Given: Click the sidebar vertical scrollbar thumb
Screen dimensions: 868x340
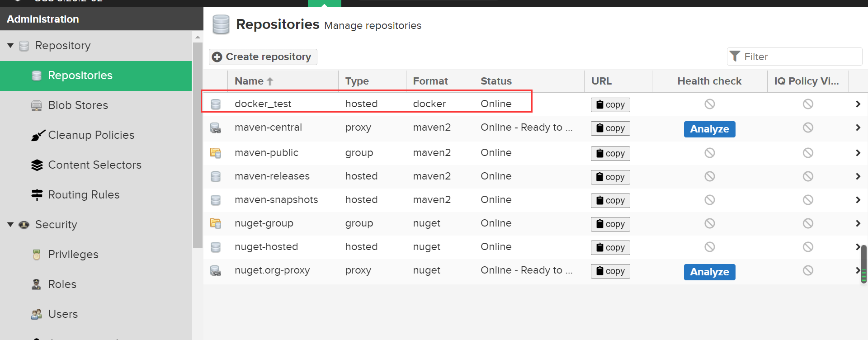Looking at the screenshot, I should tap(198, 145).
